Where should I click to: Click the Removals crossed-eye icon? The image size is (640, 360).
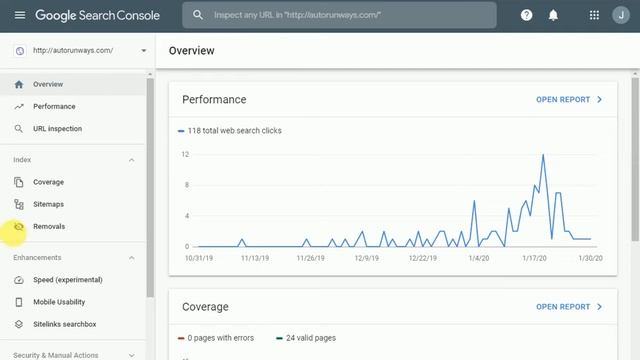[19, 227]
